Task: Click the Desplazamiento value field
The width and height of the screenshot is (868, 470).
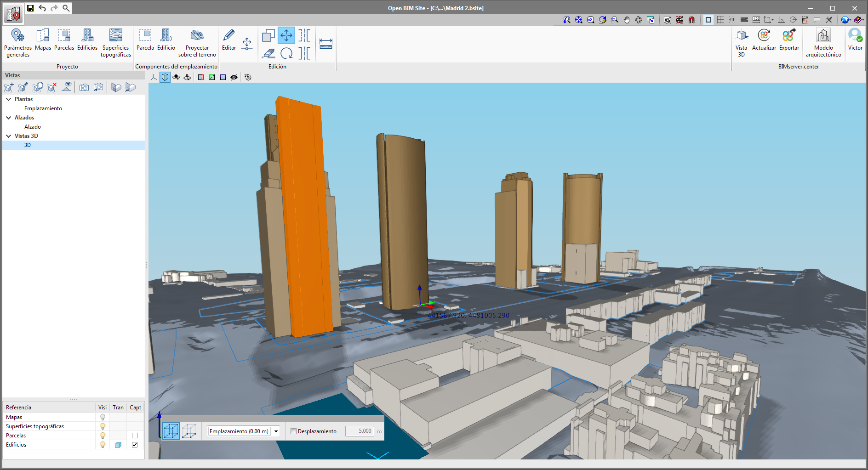Action: [x=359, y=431]
